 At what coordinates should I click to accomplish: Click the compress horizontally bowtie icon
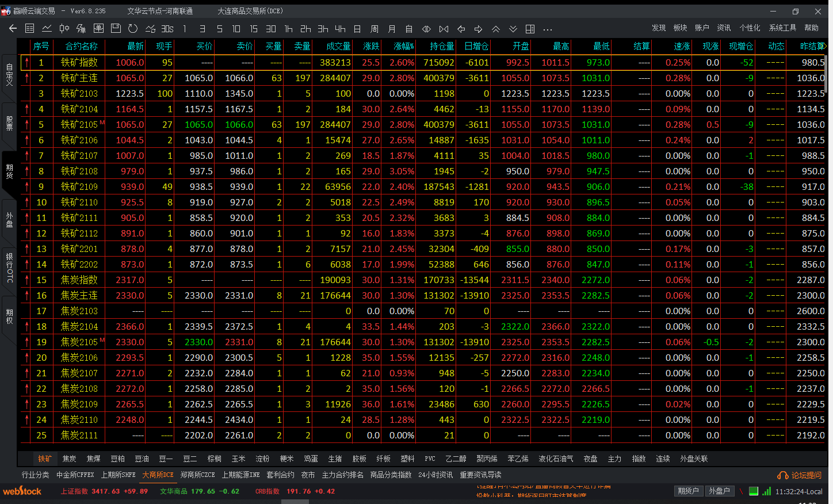click(x=444, y=28)
